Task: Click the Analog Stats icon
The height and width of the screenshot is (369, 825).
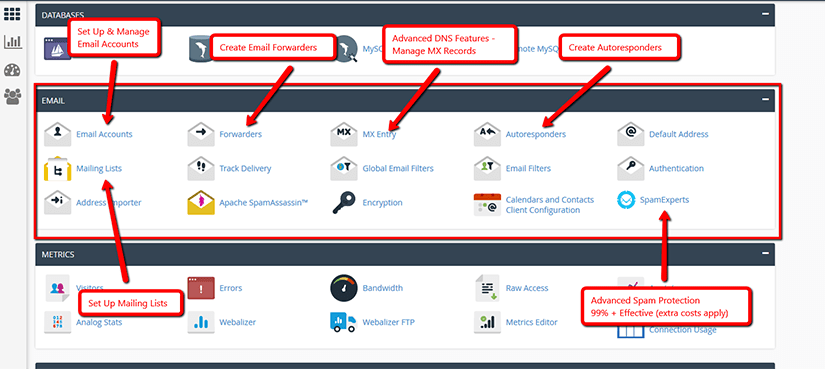Action: 57,322
